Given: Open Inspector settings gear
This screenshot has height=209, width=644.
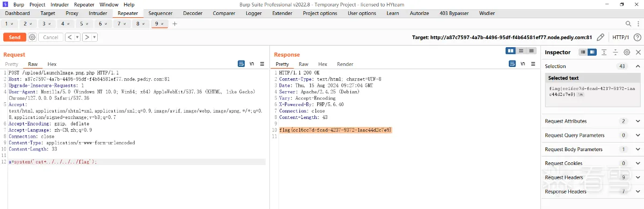Looking at the screenshot, I should click(626, 52).
